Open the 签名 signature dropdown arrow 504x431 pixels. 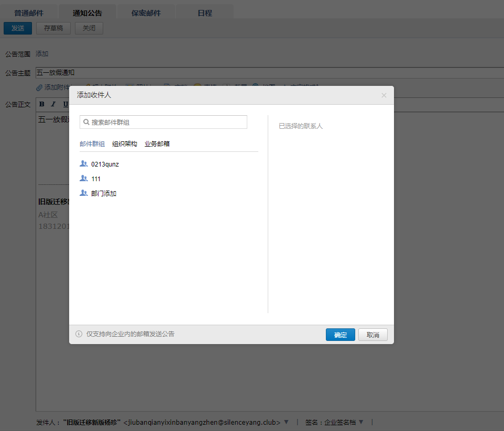[x=361, y=422]
